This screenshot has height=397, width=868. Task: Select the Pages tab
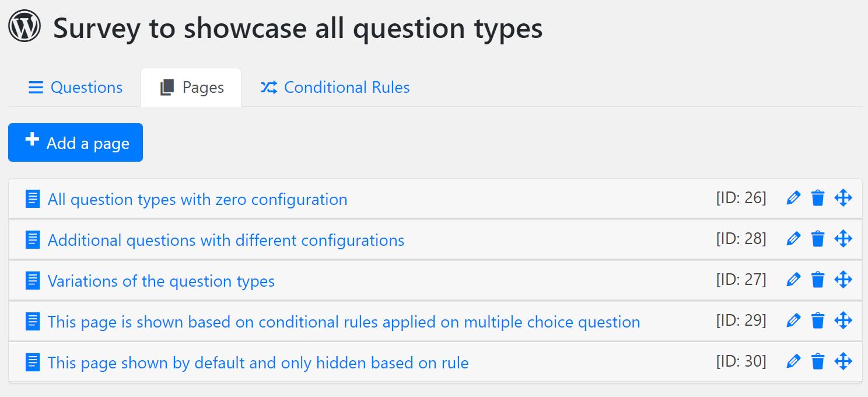191,88
